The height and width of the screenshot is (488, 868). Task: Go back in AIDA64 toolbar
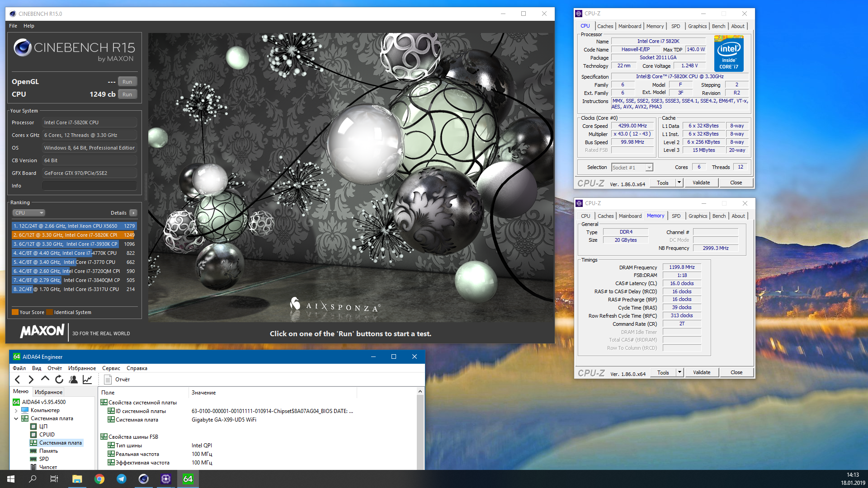(x=18, y=380)
